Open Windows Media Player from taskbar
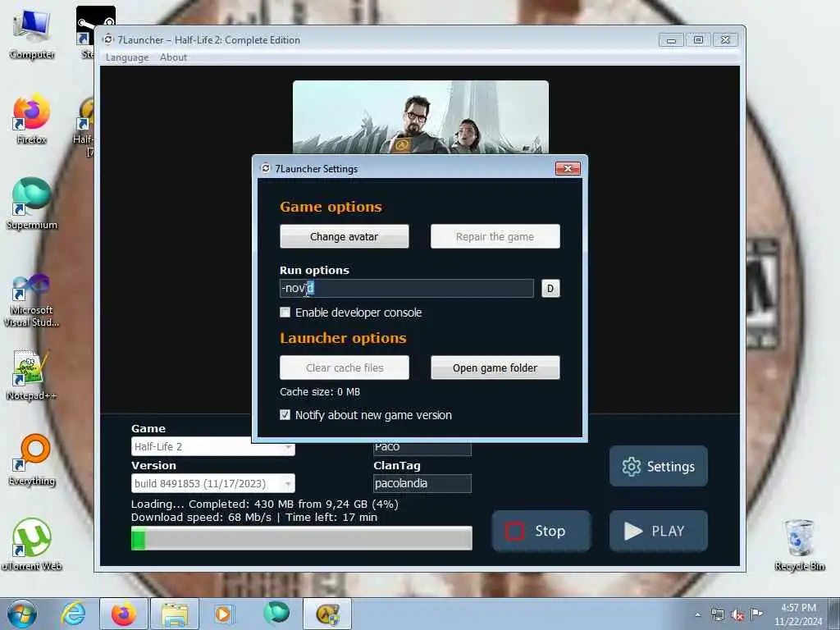This screenshot has height=630, width=840. coord(224,614)
